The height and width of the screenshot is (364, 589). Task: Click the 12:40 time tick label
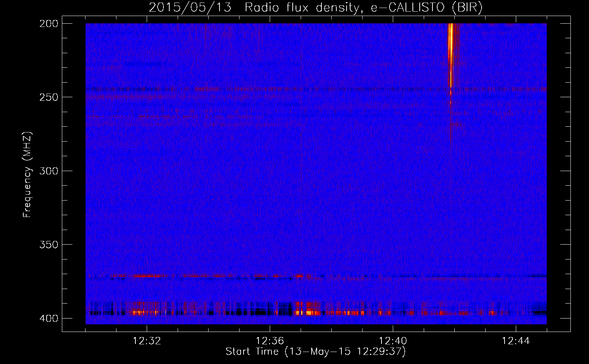pos(393,341)
